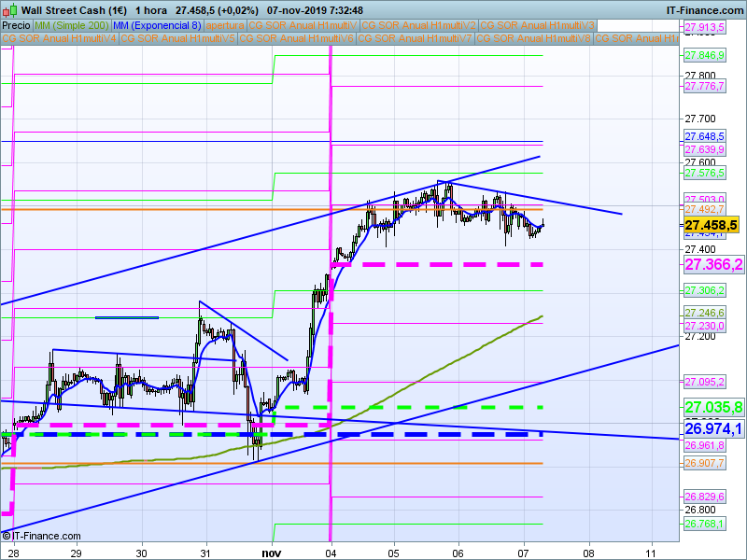
Task: Open the CG SOR Anual H1multiV6 label
Action: pos(296,38)
